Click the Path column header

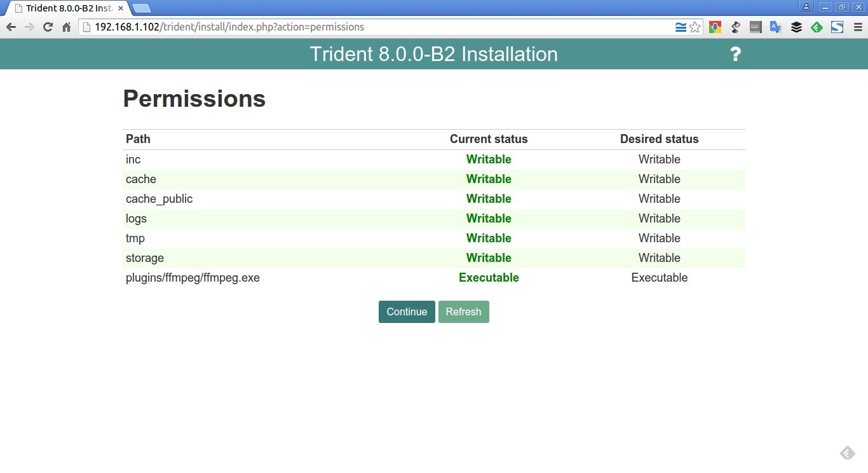(138, 139)
